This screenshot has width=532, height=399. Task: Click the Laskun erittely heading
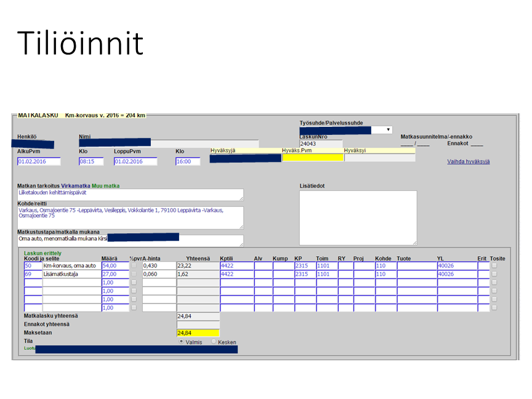point(42,253)
